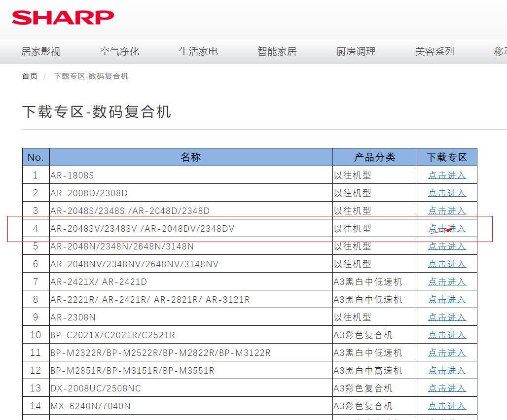Click 点击进入 for BP-M2851R/BP-M3151R/BP-M3551R

(447, 371)
